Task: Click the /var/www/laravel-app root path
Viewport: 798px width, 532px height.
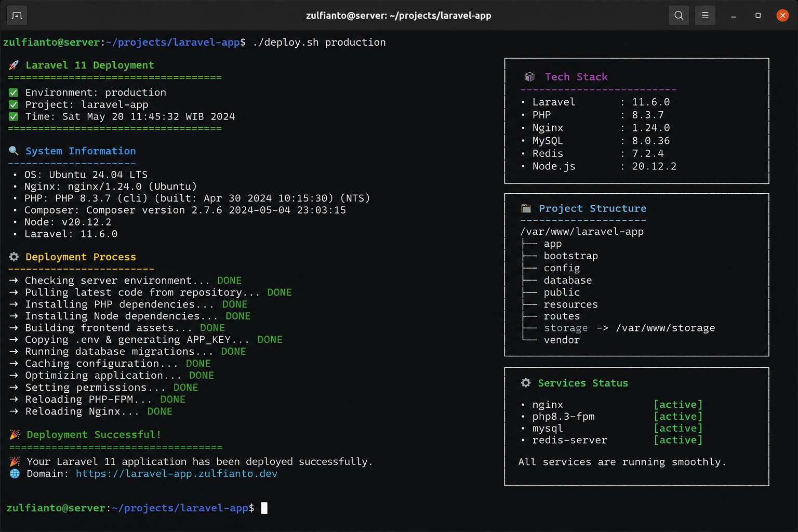Action: 582,232
